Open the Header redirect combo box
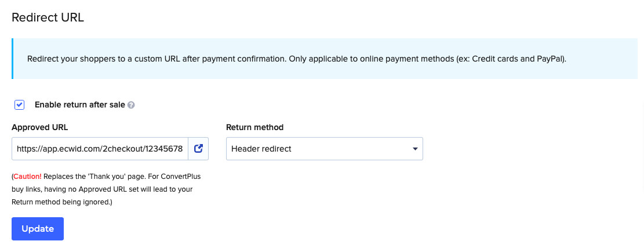This screenshot has height=248, width=644. click(325, 149)
